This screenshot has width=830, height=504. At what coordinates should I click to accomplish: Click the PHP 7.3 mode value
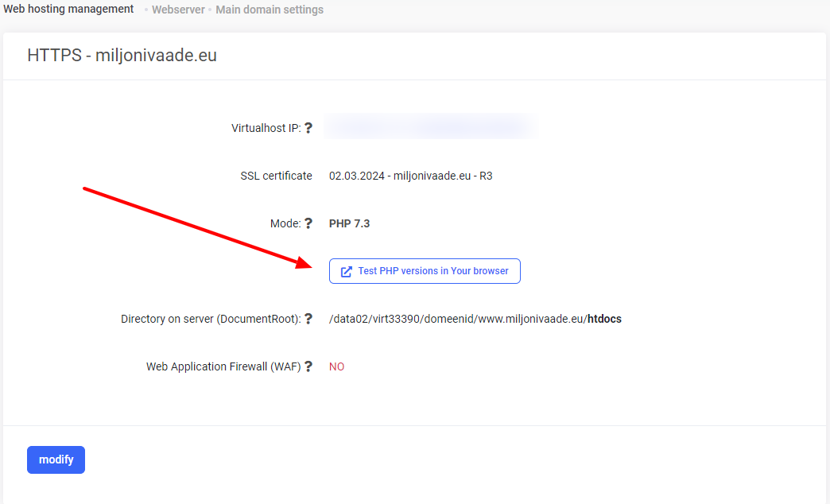coord(349,223)
